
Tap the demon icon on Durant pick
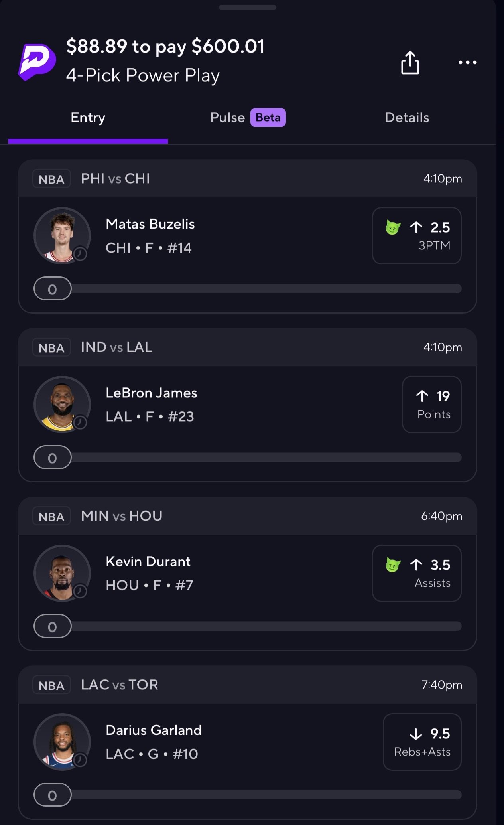(x=393, y=565)
